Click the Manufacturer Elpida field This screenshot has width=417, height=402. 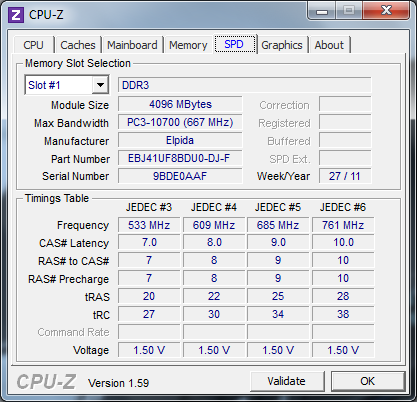[180, 140]
